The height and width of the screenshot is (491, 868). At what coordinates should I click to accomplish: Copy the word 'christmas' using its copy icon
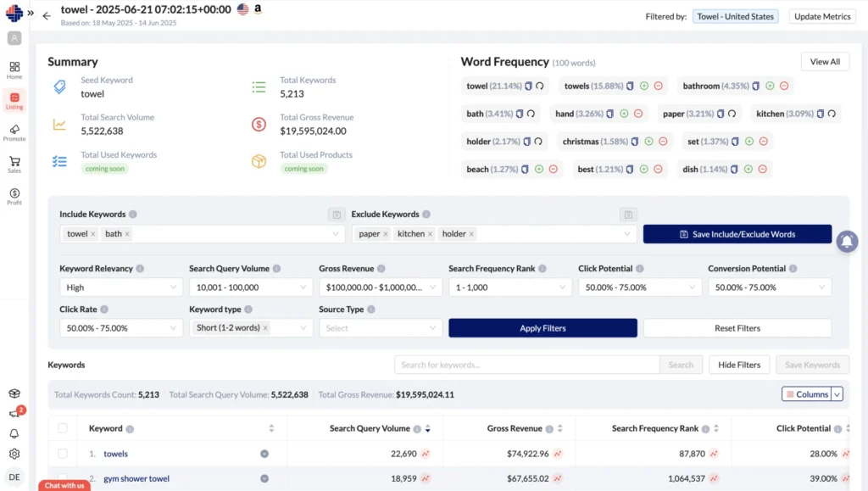point(634,142)
